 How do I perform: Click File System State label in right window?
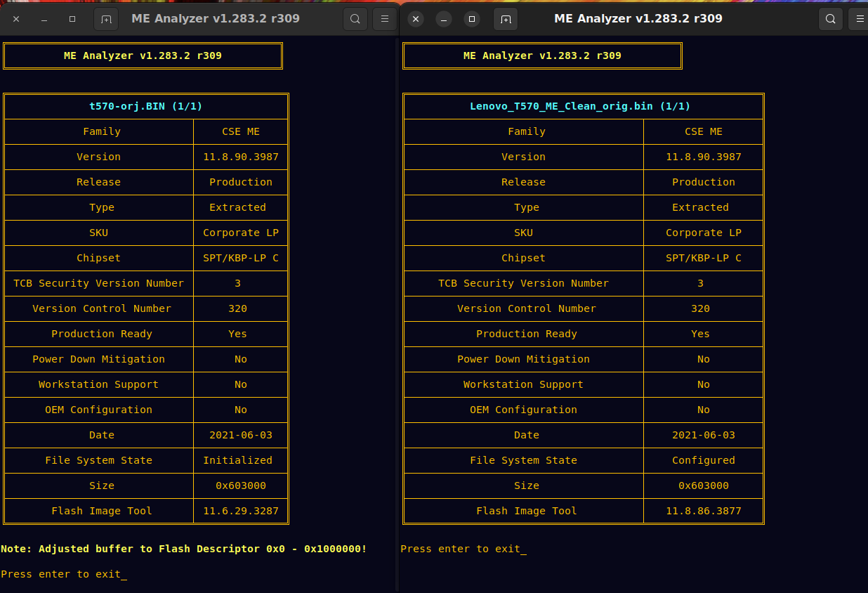[524, 460]
